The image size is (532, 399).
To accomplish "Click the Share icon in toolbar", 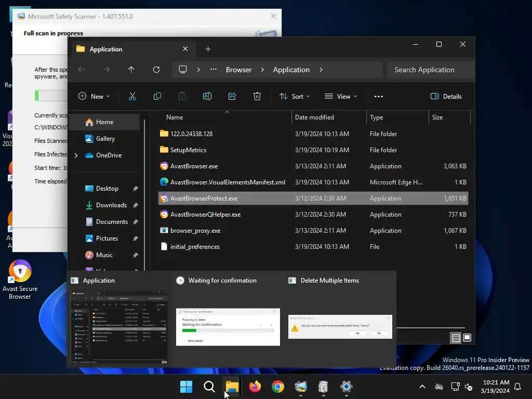I will point(232,96).
